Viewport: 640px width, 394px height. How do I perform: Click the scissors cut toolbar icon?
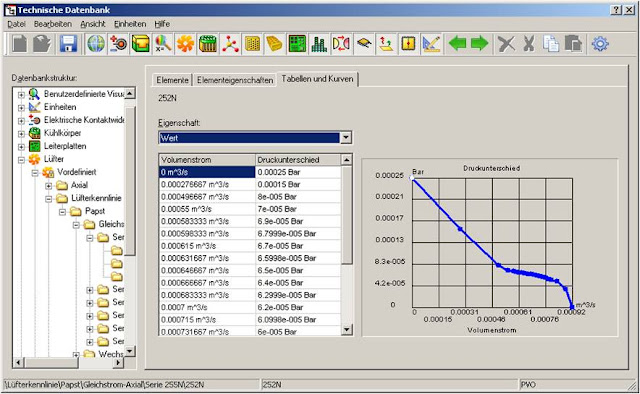coord(529,44)
